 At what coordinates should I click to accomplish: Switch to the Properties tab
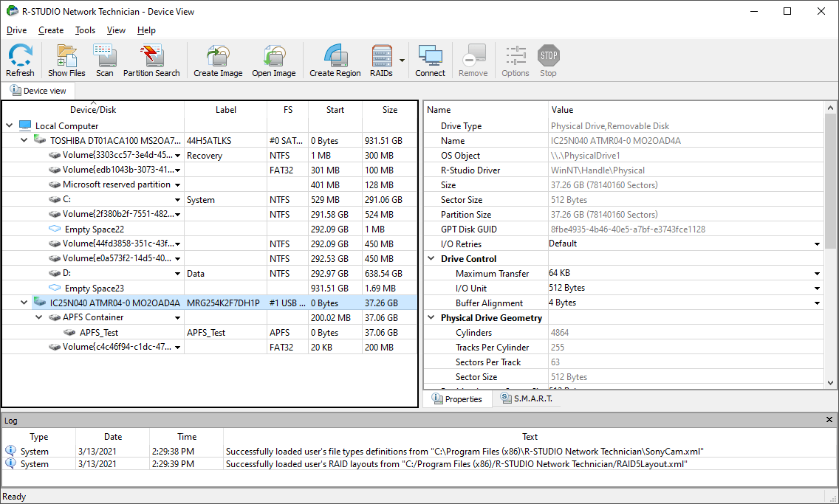pyautogui.click(x=457, y=398)
